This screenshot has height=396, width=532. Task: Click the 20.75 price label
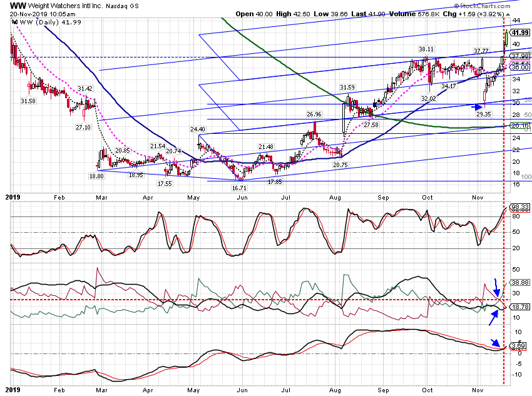coord(340,165)
